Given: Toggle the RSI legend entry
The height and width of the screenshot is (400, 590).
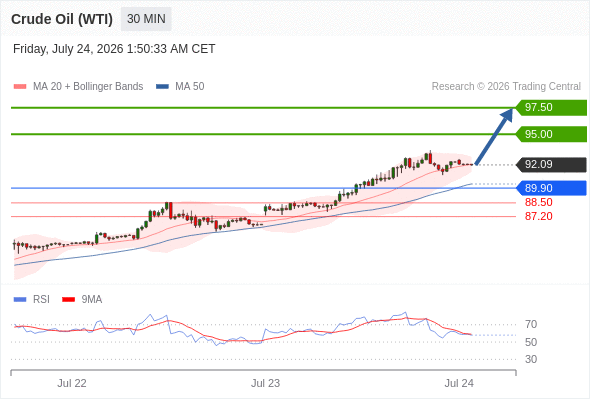Looking at the screenshot, I should (x=41, y=300).
